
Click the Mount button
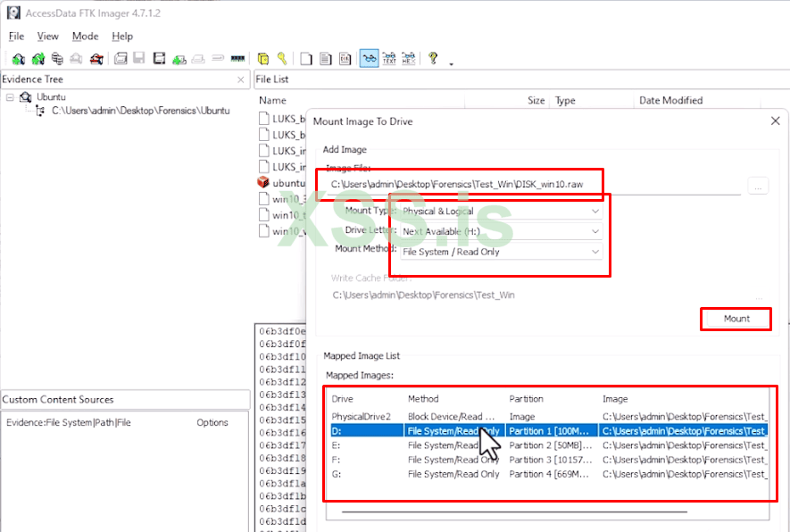pyautogui.click(x=736, y=319)
